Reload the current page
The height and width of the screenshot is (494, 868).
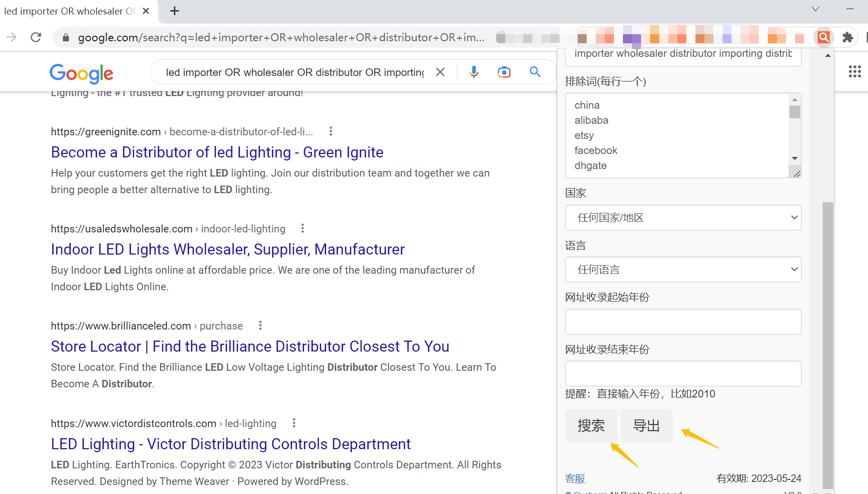[36, 37]
